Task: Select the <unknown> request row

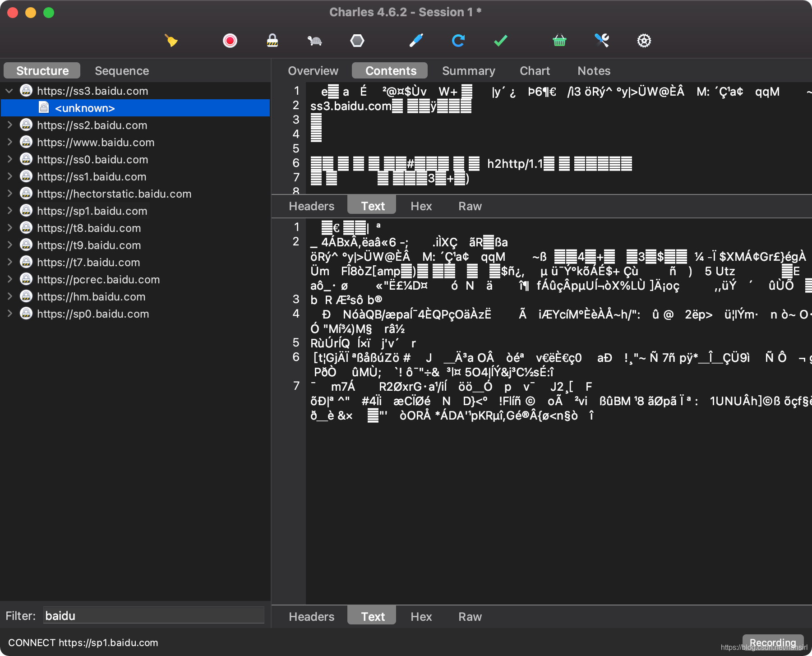Action: tap(135, 108)
